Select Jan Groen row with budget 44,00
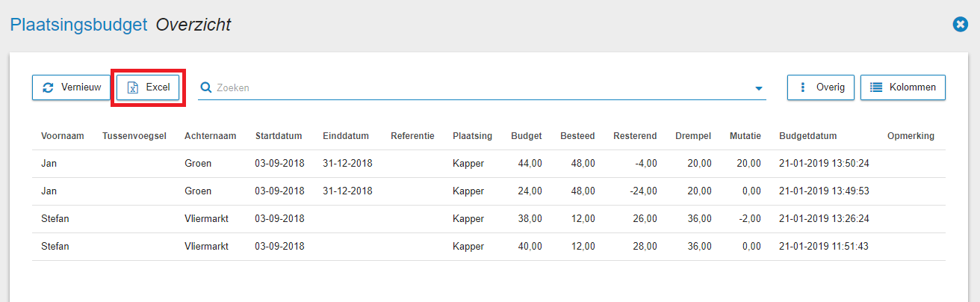Viewport: 980px width, 302px height. coord(489,164)
